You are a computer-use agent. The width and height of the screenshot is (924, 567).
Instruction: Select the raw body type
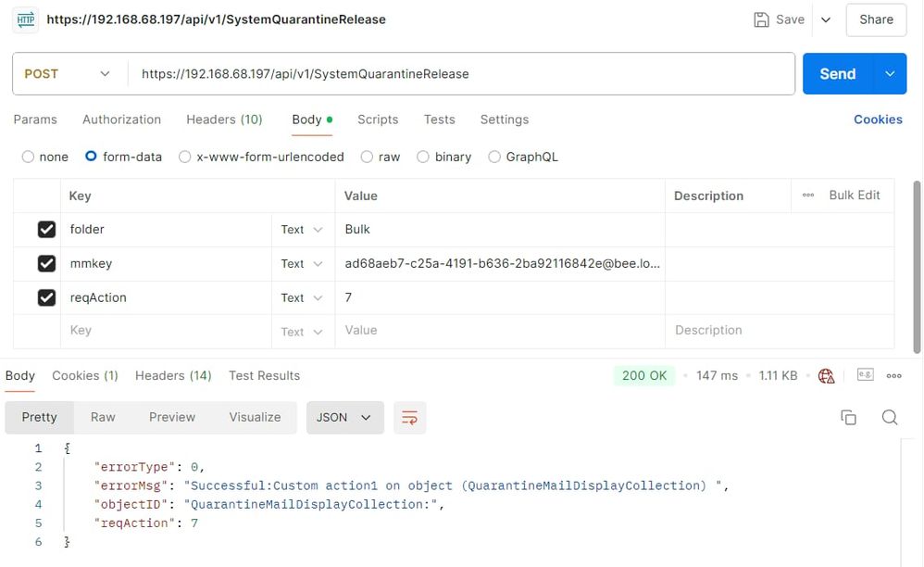pyautogui.click(x=368, y=157)
